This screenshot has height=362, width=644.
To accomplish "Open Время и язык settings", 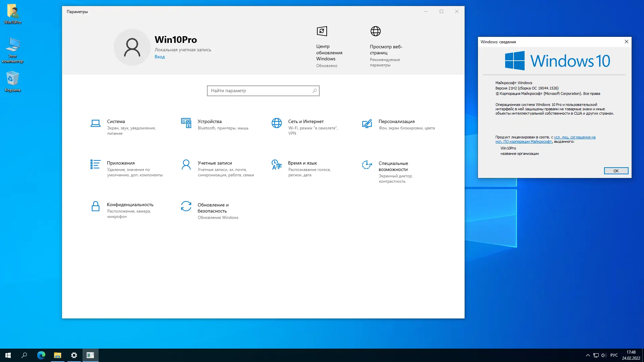I will [x=302, y=163].
